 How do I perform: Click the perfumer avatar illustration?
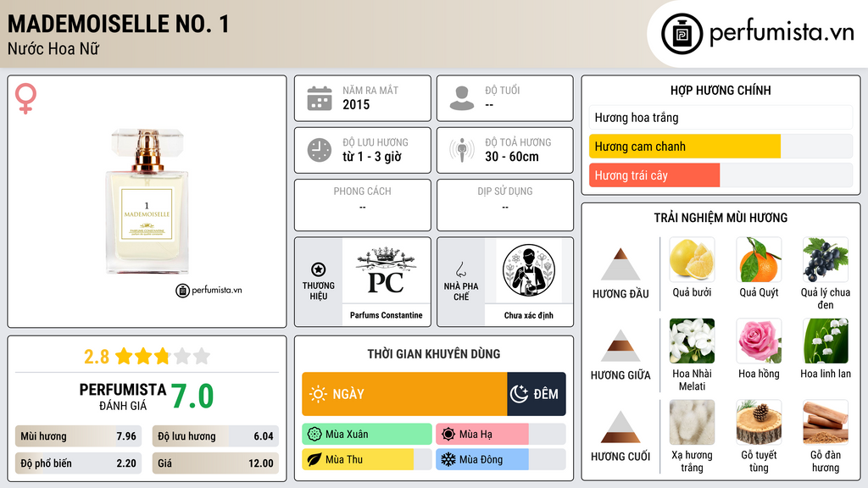(x=529, y=270)
